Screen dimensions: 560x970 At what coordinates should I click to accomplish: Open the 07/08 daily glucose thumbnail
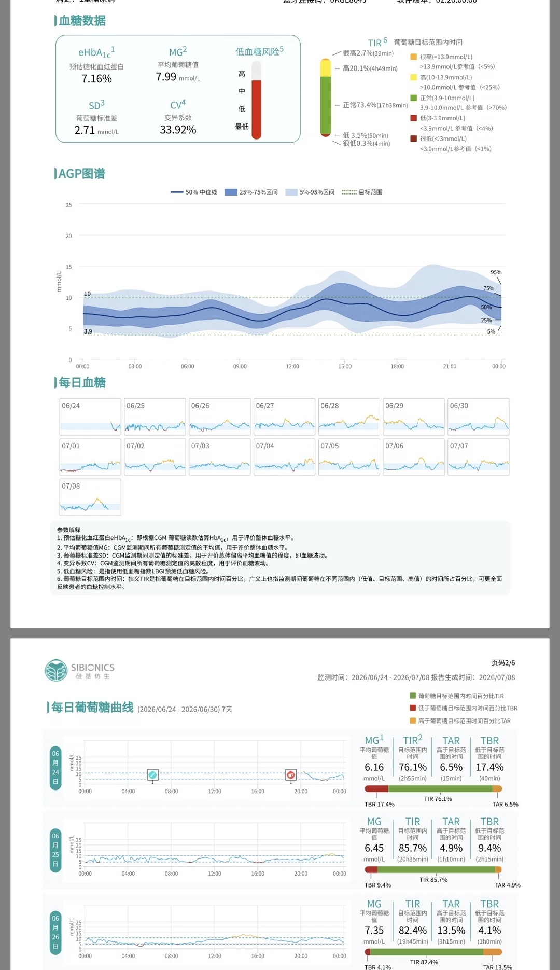(90, 497)
